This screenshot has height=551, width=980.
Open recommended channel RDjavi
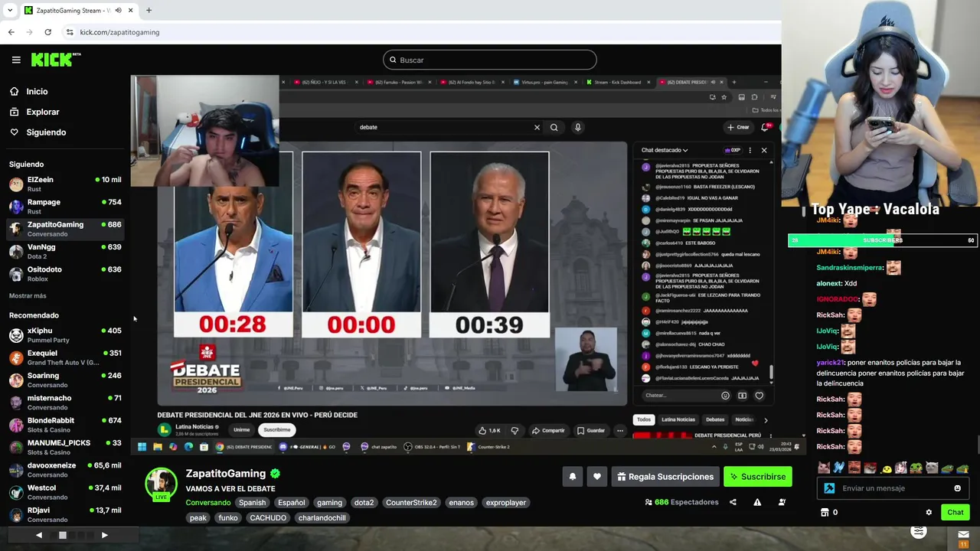[x=65, y=514]
